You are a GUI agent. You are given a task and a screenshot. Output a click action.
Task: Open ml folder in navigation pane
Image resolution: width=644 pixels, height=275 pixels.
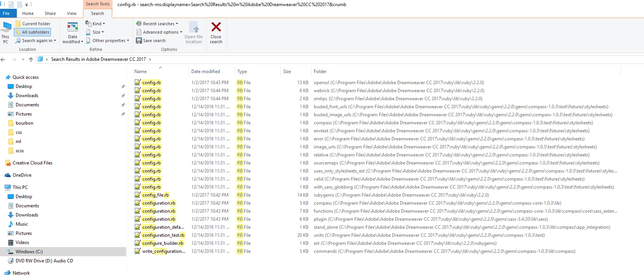point(18,142)
